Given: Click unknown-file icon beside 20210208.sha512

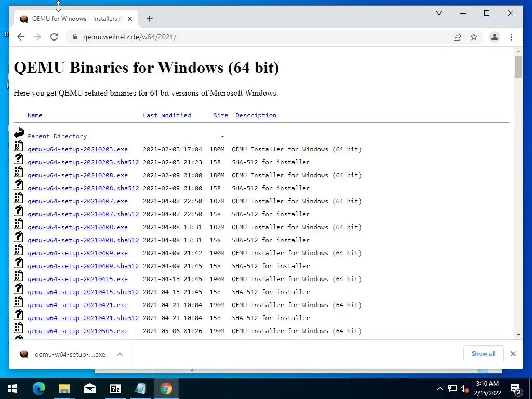Looking at the screenshot, I should 18,184.
